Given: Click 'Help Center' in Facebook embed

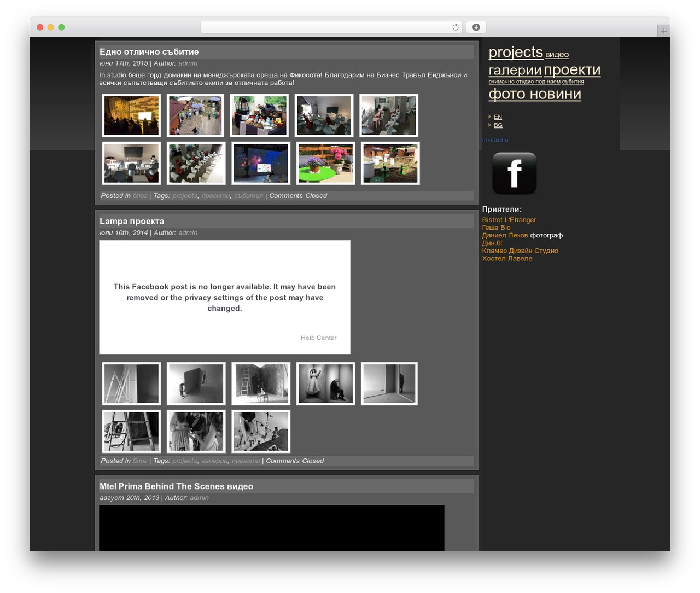Looking at the screenshot, I should point(318,338).
